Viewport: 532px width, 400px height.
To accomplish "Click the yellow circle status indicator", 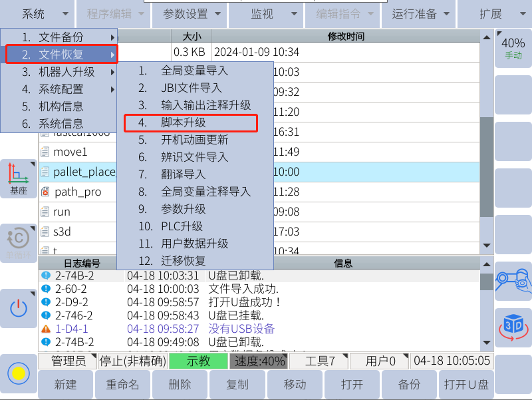I will point(18,373).
